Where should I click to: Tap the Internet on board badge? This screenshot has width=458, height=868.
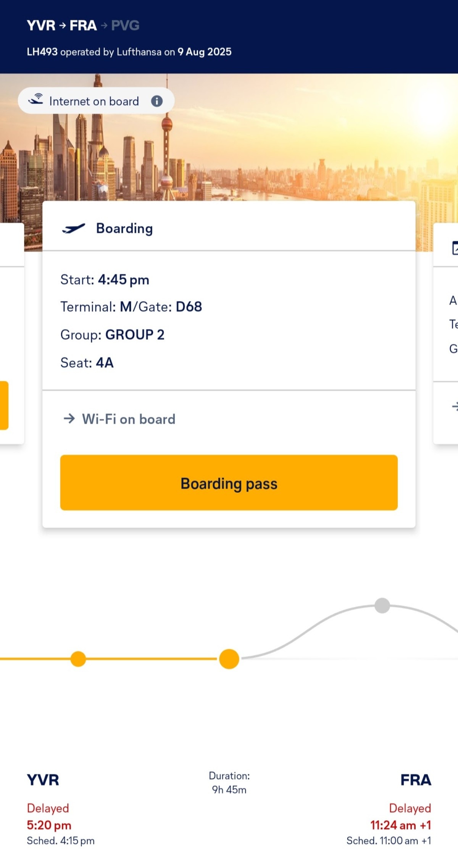[x=96, y=101]
